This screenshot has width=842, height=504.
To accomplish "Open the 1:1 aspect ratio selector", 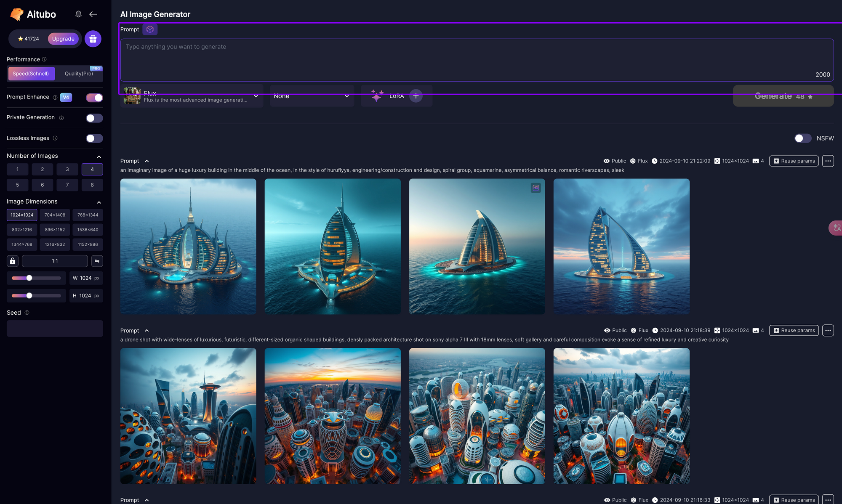I will [55, 261].
